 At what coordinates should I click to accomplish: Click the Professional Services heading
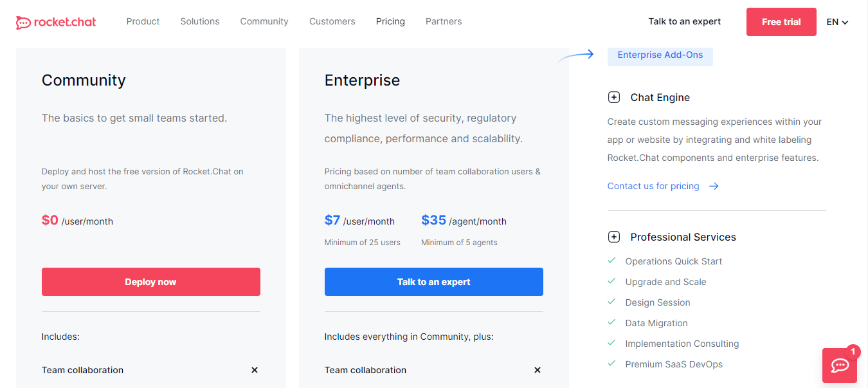click(x=683, y=237)
